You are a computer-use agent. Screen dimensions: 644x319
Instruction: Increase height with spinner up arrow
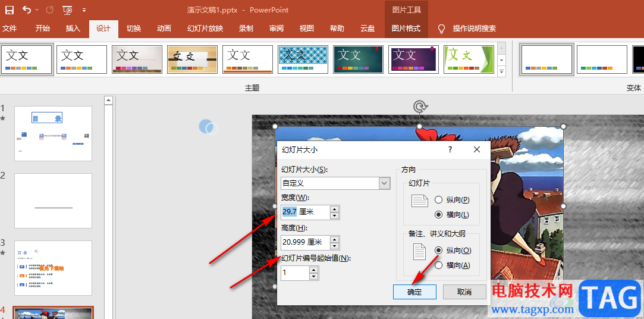click(335, 239)
